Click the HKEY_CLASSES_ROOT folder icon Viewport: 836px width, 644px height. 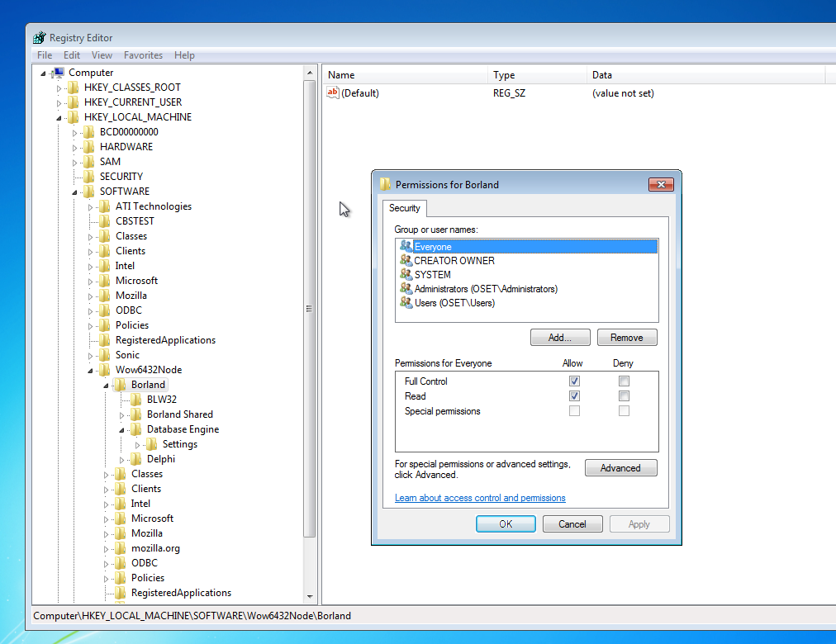click(x=74, y=88)
